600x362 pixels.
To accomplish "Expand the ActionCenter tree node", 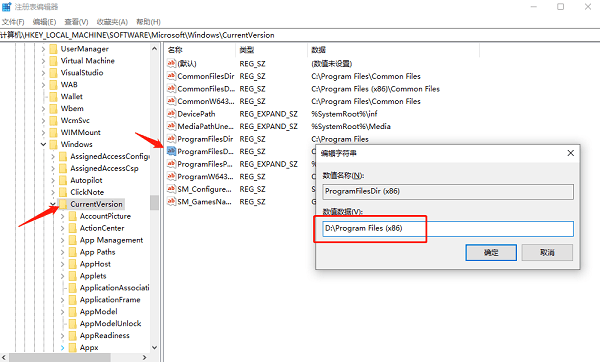I will coord(62,228).
